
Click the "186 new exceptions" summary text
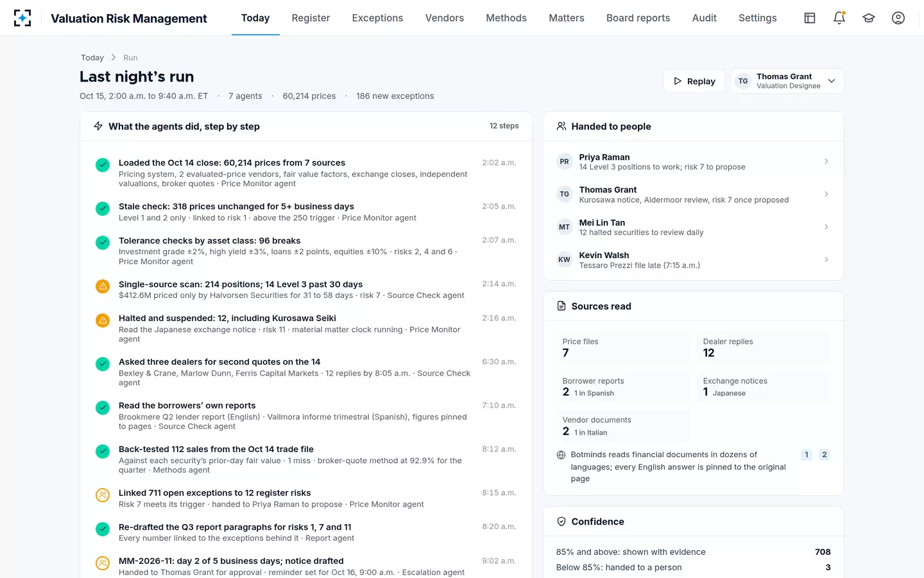[395, 96]
